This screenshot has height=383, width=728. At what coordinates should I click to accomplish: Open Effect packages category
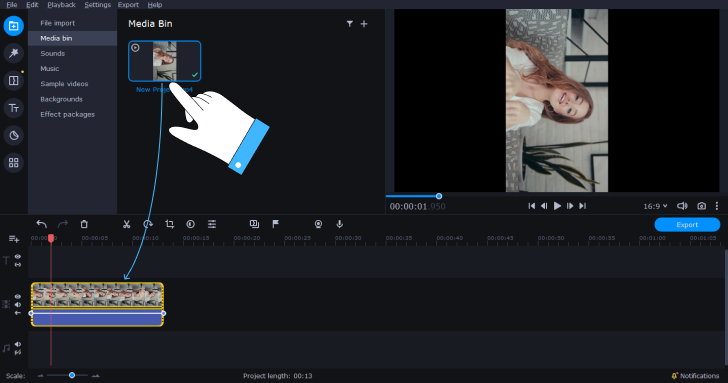[x=72, y=114]
